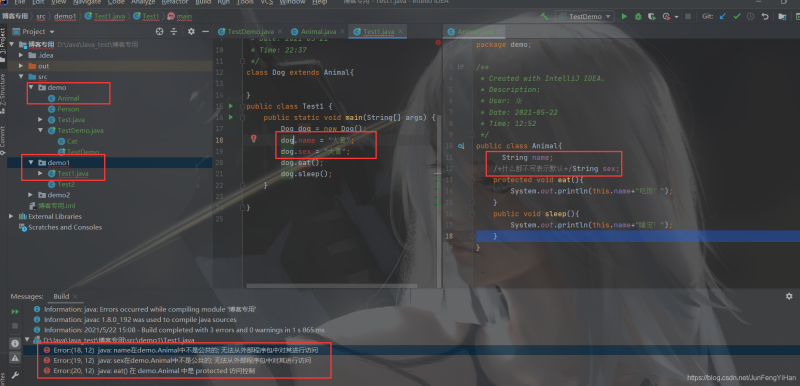
Task: Collapse the demo1 folder in project tree
Action: click(x=31, y=162)
